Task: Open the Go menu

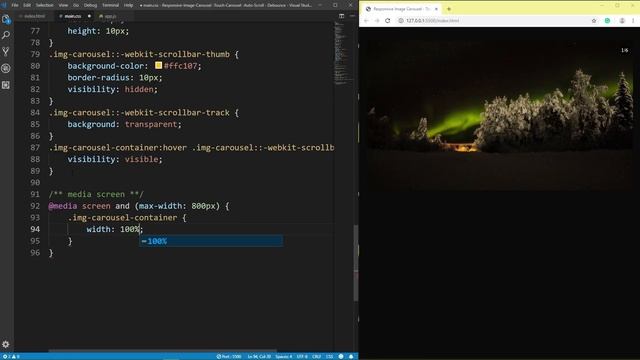Action: [76, 5]
